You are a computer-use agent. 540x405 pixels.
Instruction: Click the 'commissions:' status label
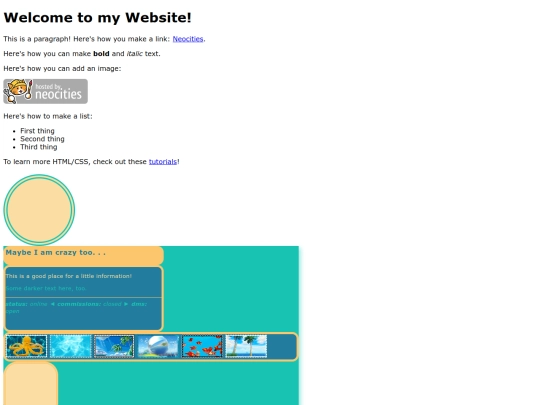point(79,304)
